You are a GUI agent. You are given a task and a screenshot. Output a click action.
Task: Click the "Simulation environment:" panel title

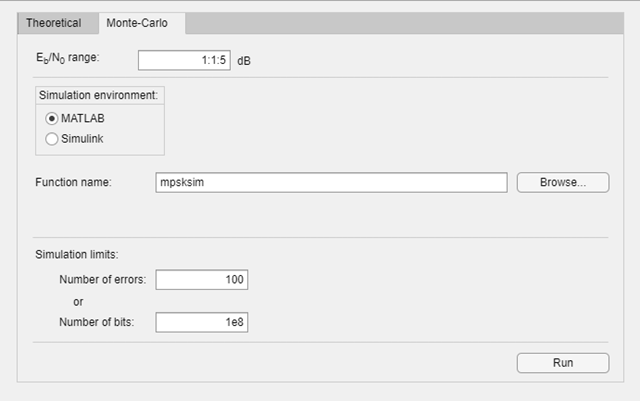(x=99, y=95)
